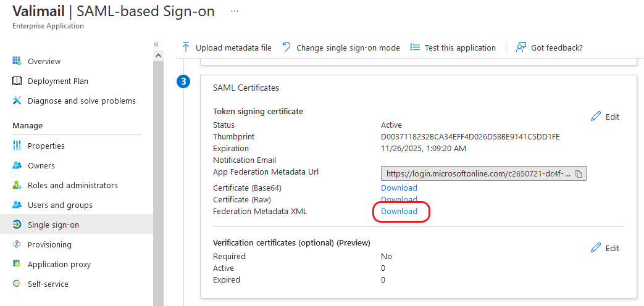Download the Certificate (Raw)
This screenshot has height=306, width=644.
tap(399, 199)
